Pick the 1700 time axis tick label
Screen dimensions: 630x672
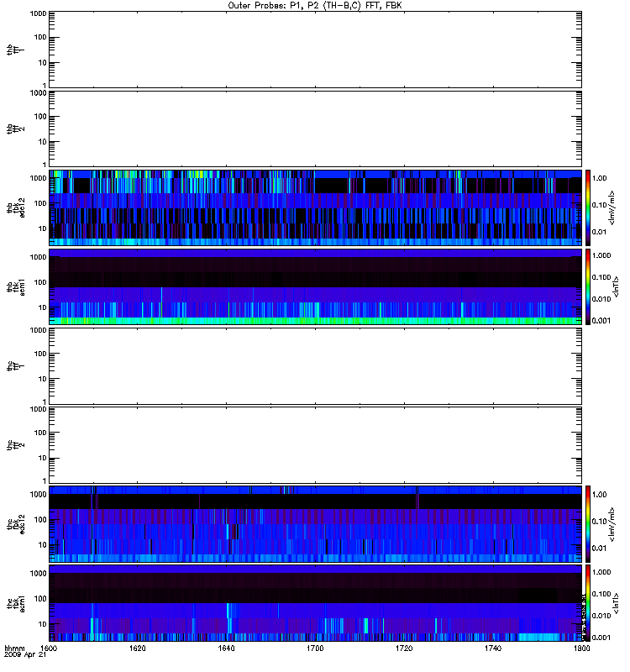[315, 649]
